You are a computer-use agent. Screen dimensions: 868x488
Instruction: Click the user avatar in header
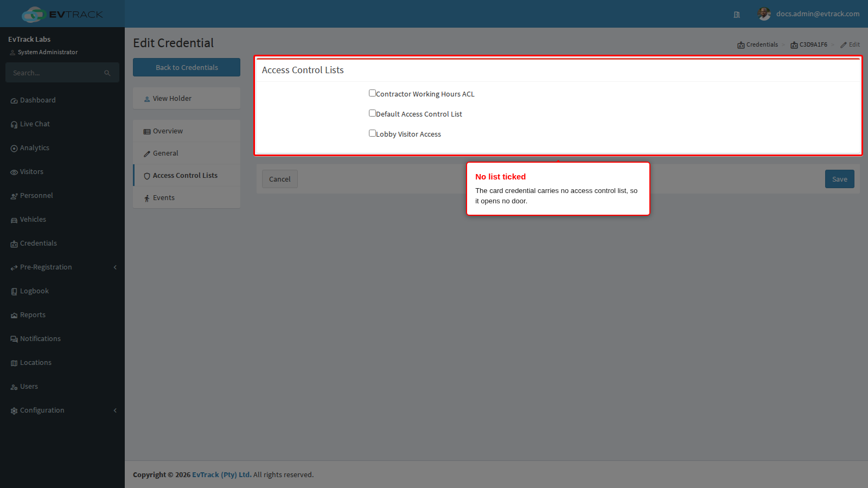pos(764,14)
